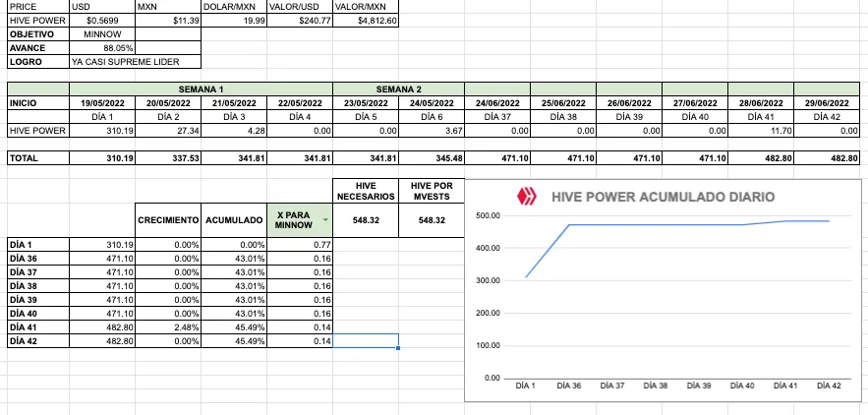Click the 11.70 Hive Power cell
This screenshot has height=415, width=868.
(x=761, y=131)
